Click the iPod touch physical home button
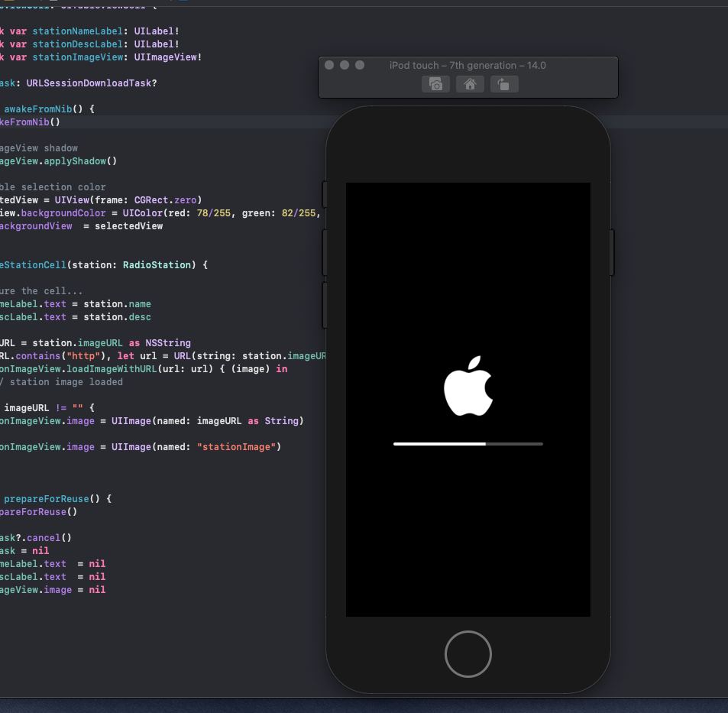728x713 pixels. click(468, 654)
